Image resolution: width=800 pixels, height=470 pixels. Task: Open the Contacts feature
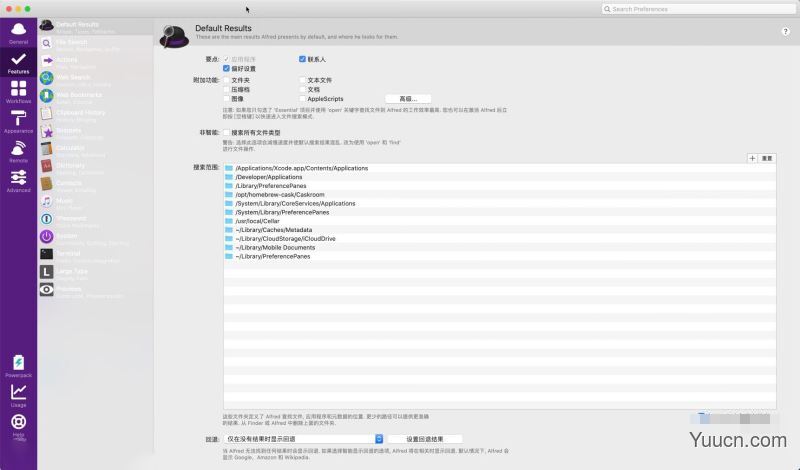95,185
